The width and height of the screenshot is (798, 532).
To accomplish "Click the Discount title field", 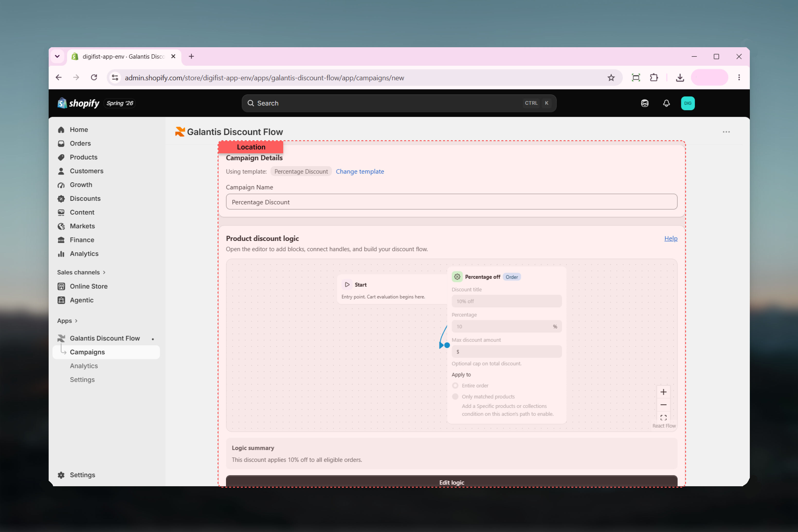I will 506,301.
